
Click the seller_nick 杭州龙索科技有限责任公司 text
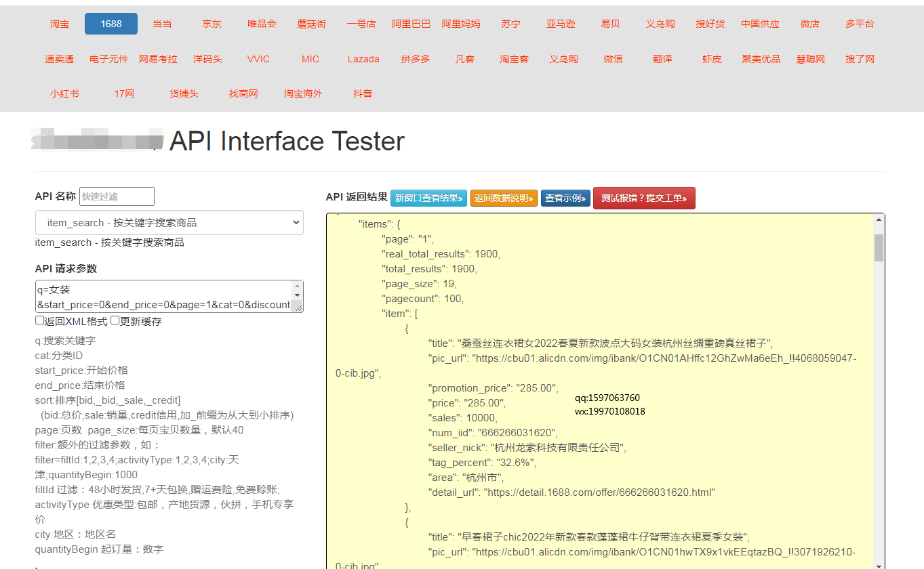(527, 448)
